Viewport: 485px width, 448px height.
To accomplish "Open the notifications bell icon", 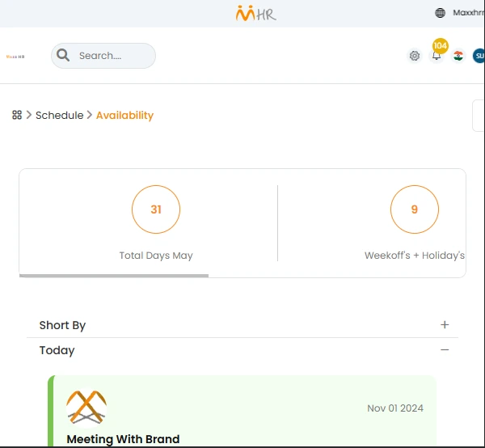I will point(436,56).
